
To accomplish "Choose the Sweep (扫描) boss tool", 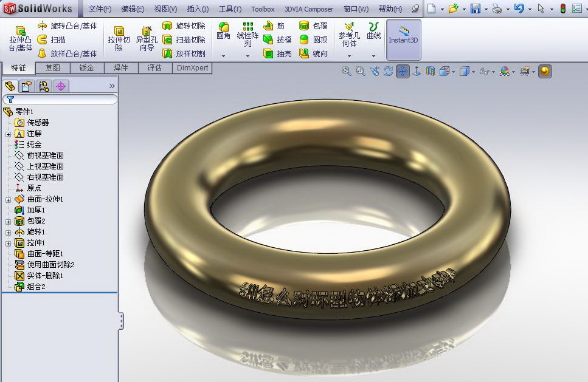I will coord(52,39).
